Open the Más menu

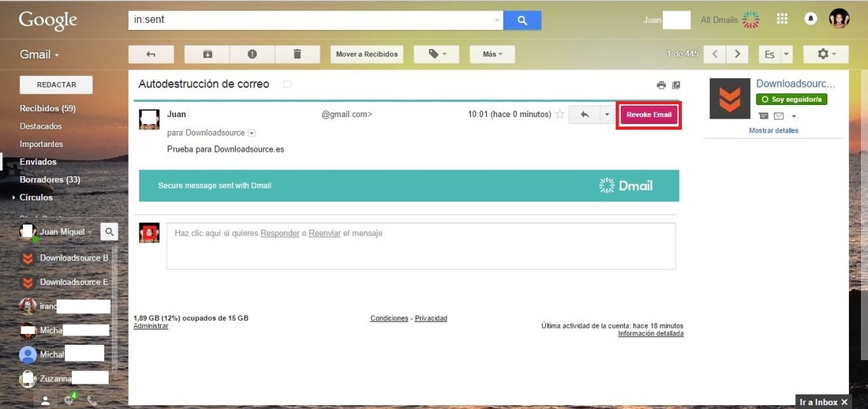pos(492,54)
